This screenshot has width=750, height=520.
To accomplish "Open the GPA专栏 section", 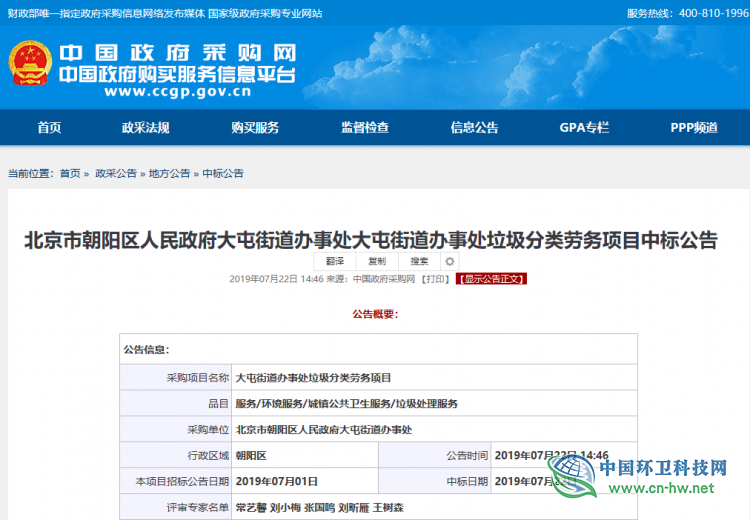I will pyautogui.click(x=584, y=128).
